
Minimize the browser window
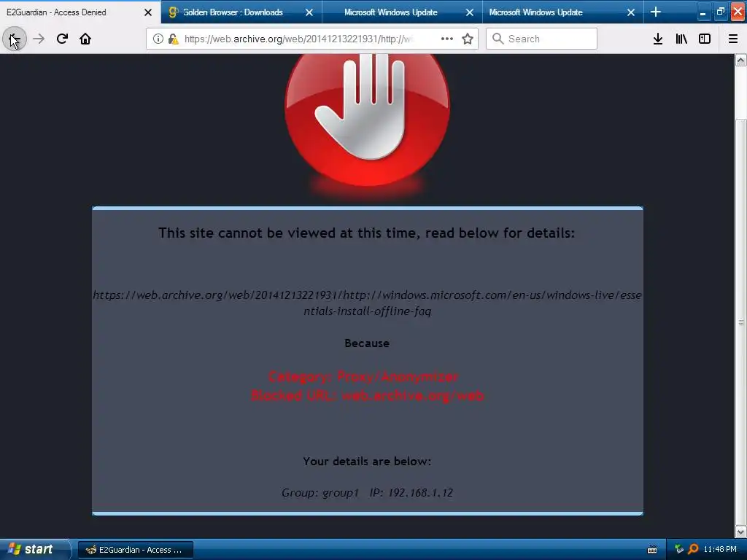[x=703, y=12]
